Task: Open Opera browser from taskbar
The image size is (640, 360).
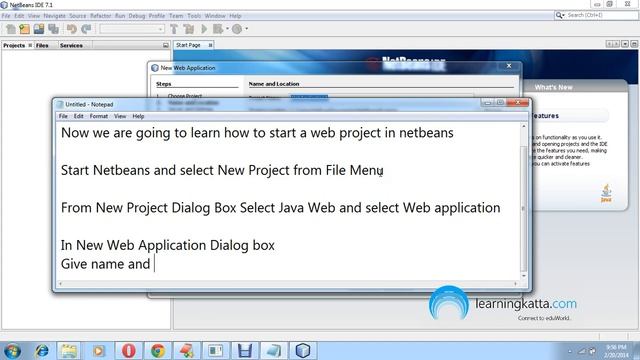Action: tap(129, 351)
